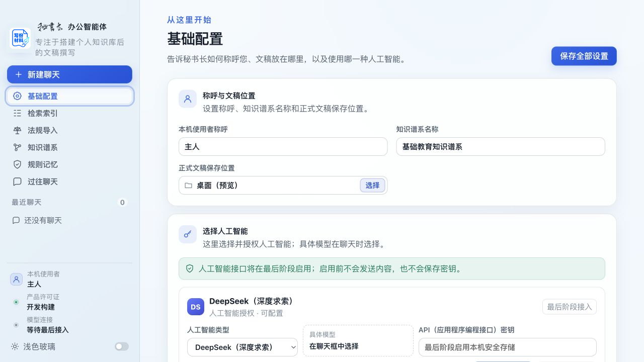Click the green dot beside 产品许可证
644x362 pixels.
16,302
